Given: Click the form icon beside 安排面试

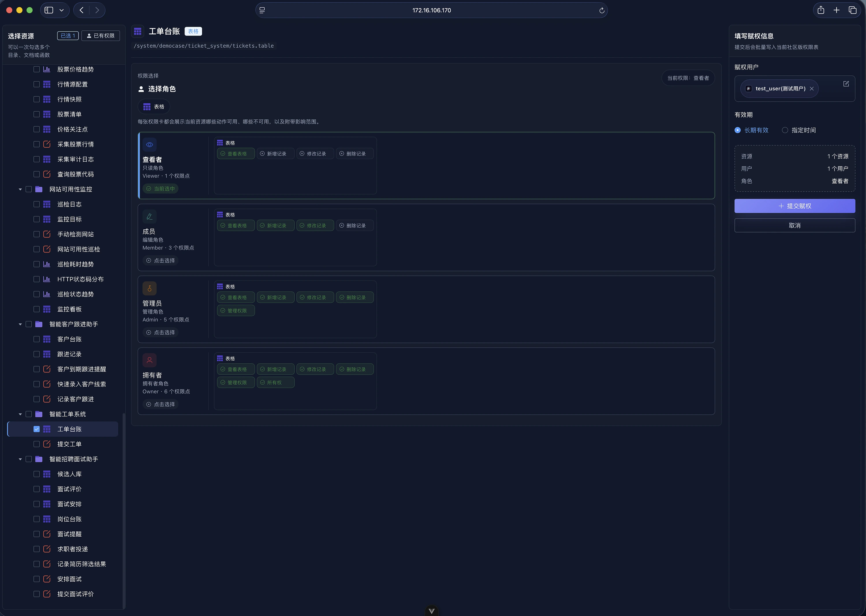Looking at the screenshot, I should (47, 579).
